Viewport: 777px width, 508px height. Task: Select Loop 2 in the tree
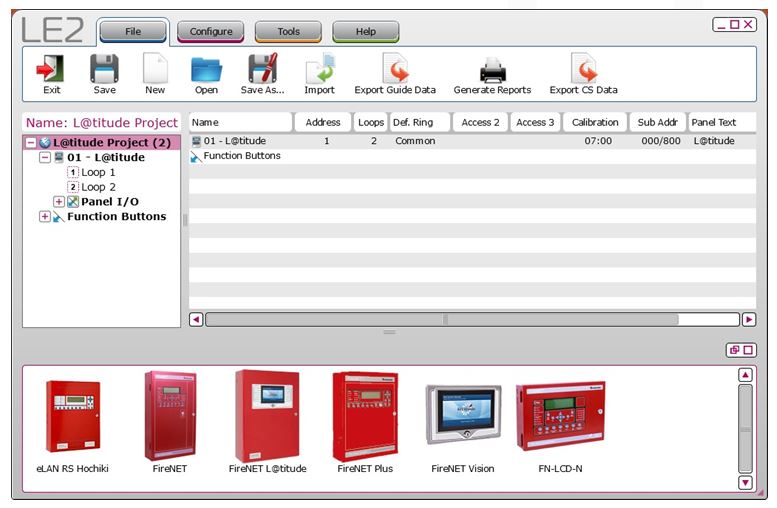pos(98,187)
